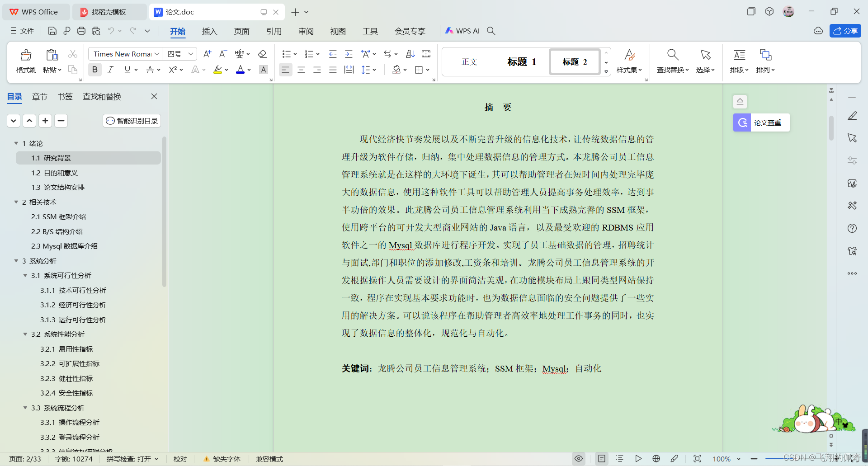Image resolution: width=868 pixels, height=466 pixels.
Task: Open the 审阅 (Review) ribbon tab
Action: point(306,31)
